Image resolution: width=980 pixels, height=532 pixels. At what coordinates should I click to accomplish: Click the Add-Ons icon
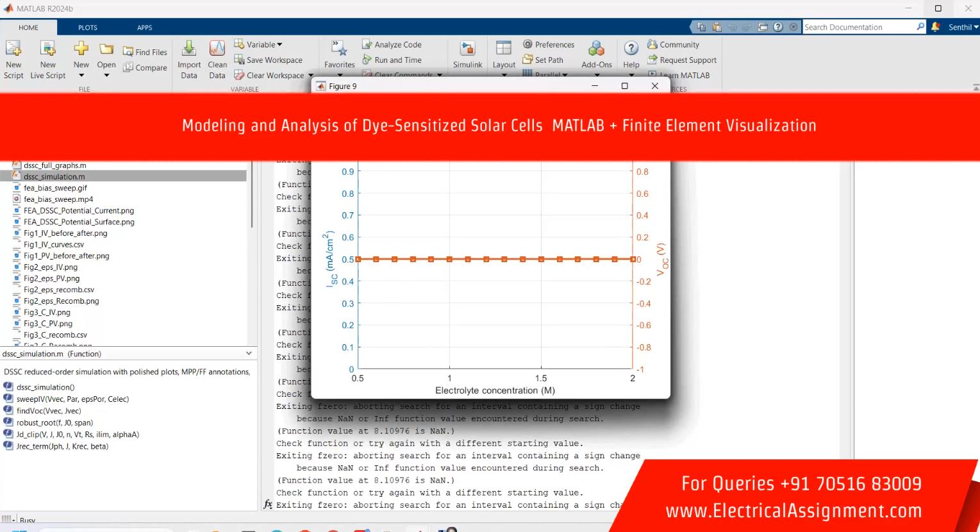coord(596,49)
